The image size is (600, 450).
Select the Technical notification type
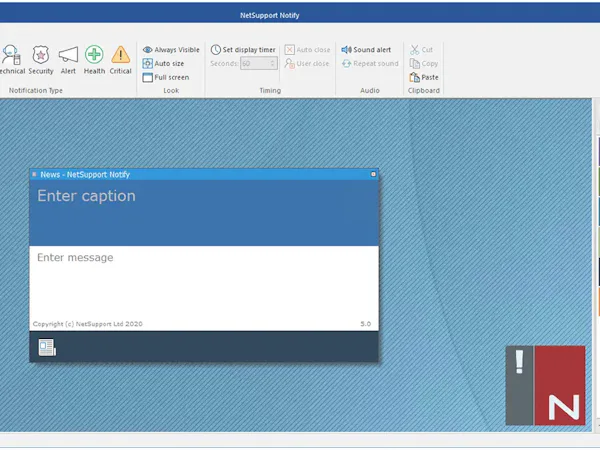(x=11, y=60)
